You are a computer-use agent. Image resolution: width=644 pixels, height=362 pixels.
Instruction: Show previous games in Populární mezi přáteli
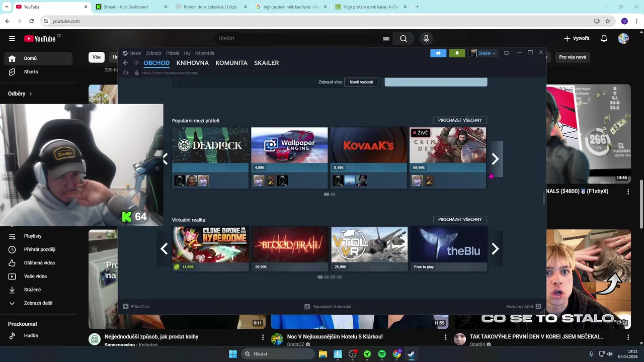click(x=165, y=159)
